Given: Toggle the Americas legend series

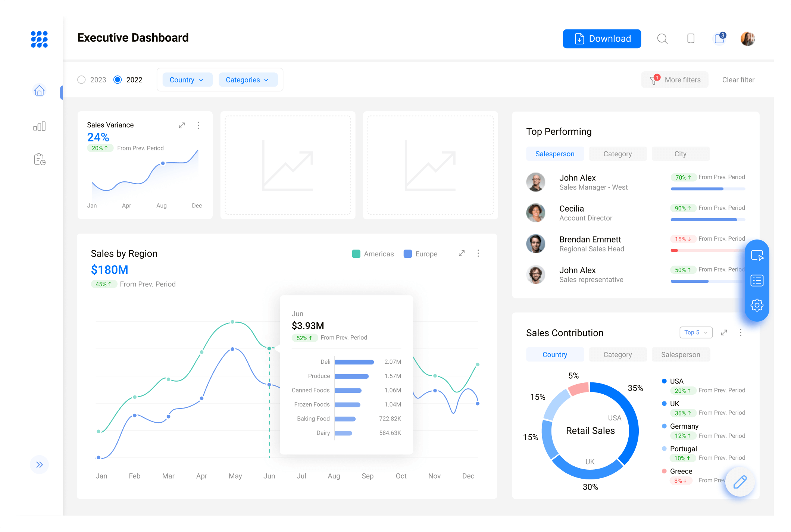Looking at the screenshot, I should pos(373,254).
